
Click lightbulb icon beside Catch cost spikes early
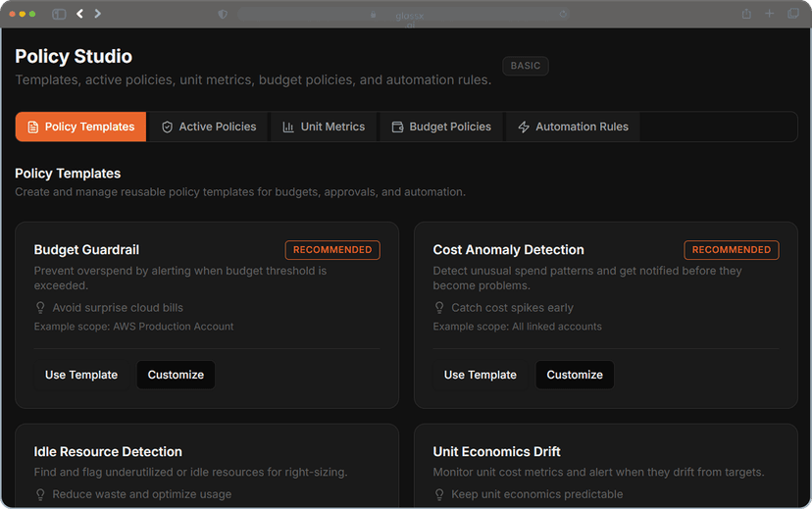439,308
